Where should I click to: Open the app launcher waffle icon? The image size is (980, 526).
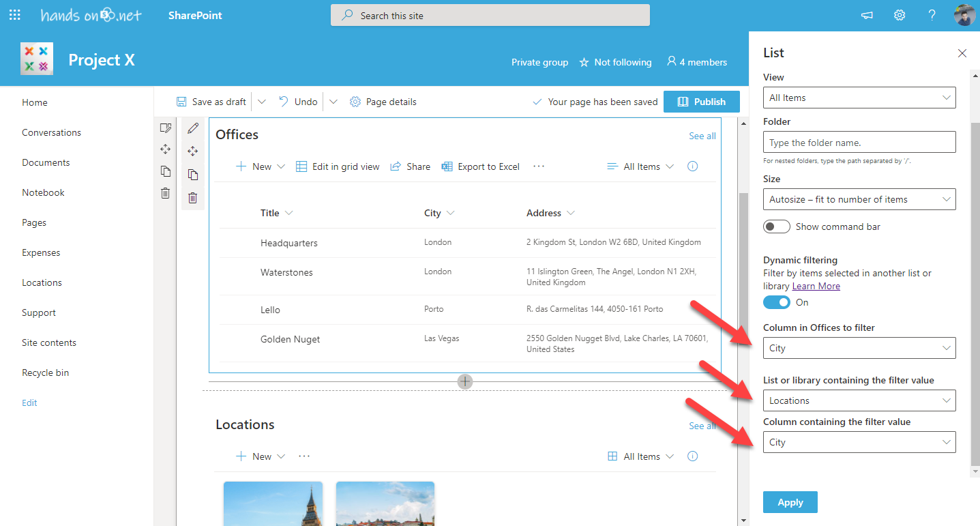pyautogui.click(x=15, y=15)
